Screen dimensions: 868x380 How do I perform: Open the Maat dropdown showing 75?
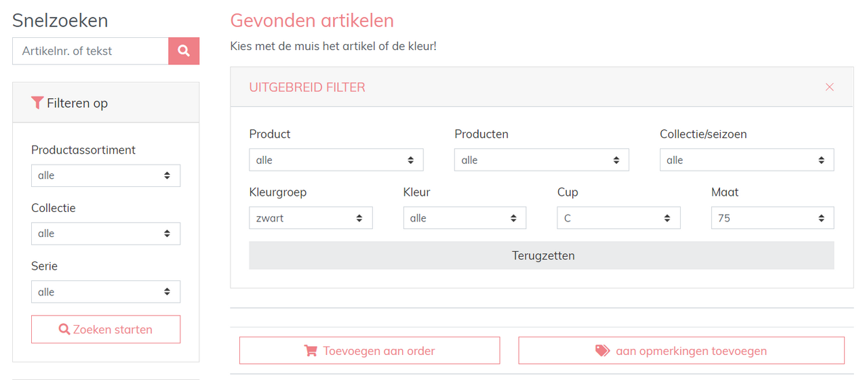(772, 218)
